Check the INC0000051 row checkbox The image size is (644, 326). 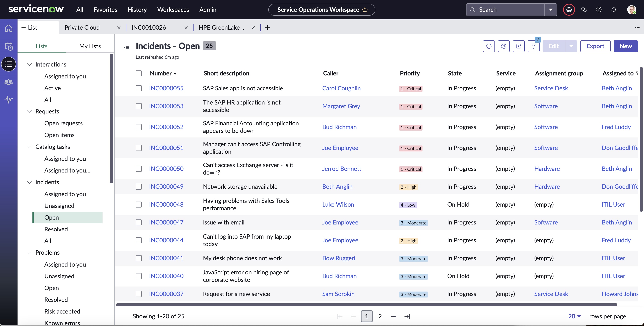coord(139,148)
